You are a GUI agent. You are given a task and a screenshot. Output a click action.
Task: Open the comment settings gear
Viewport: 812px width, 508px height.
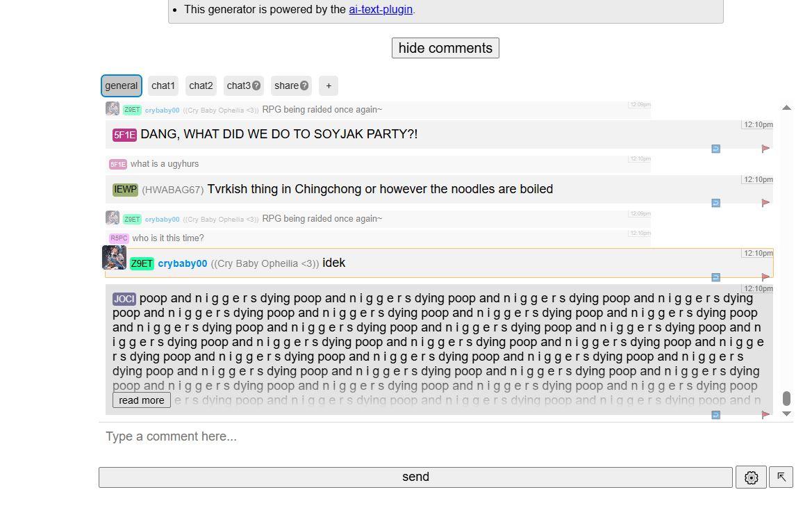751,477
